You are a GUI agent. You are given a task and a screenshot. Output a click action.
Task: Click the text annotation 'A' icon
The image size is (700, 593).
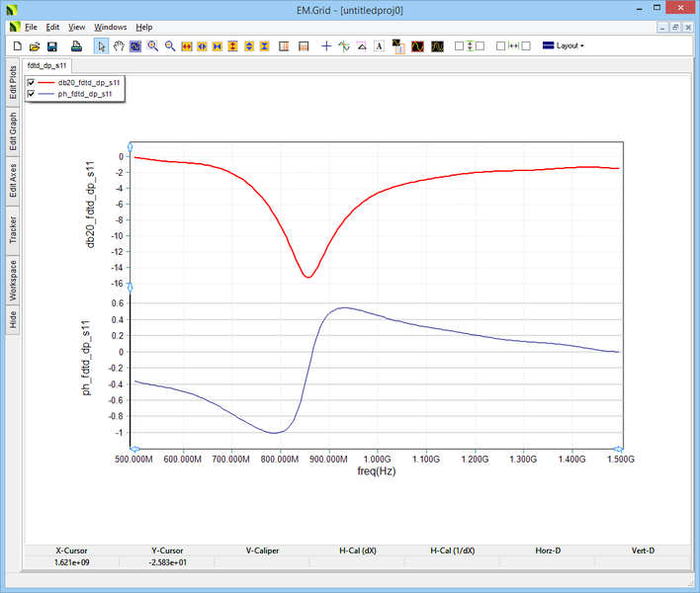click(379, 45)
